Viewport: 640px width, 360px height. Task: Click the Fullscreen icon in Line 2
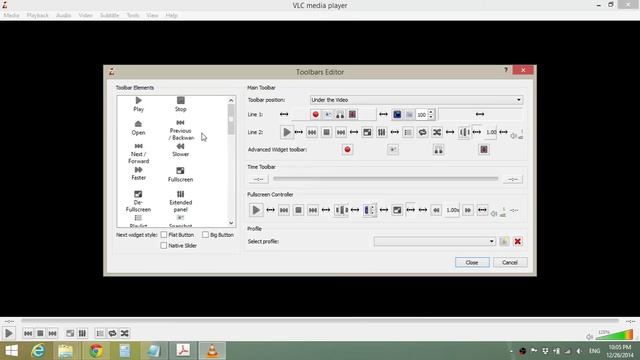coord(367,132)
